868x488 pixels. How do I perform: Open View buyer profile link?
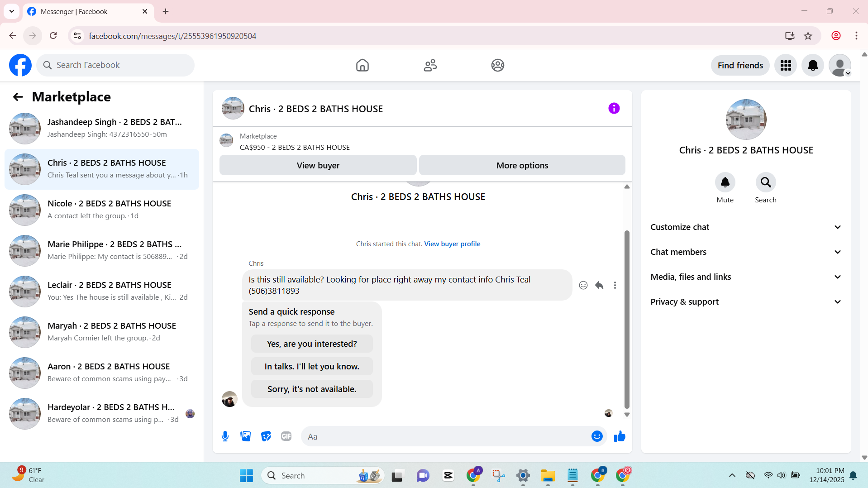452,244
